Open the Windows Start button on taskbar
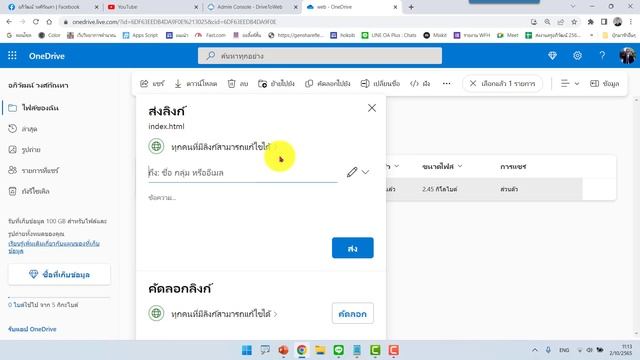Screen dimensions: 640x360 pyautogui.click(x=247, y=350)
